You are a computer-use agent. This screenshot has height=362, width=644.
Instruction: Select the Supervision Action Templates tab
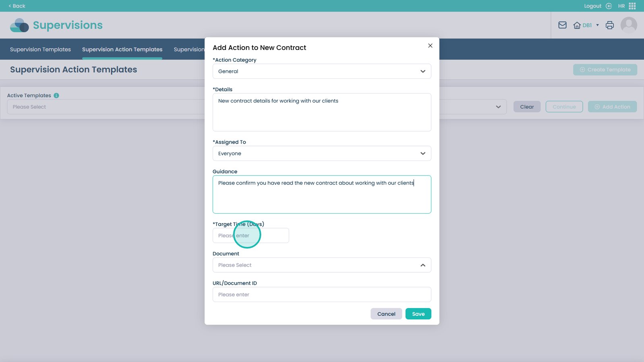(x=122, y=49)
